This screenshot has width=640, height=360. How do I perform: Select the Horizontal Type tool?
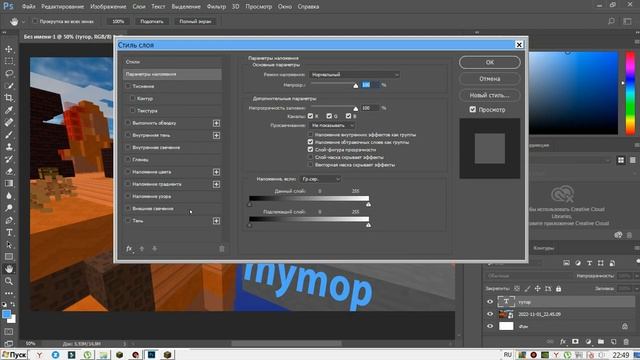pos(9,233)
